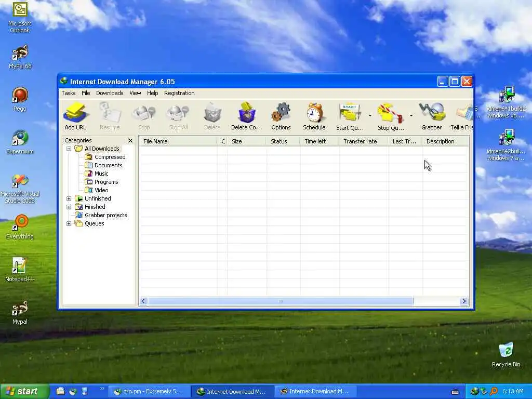Image resolution: width=532 pixels, height=399 pixels.
Task: Sort by Last Try column header
Action: (x=405, y=141)
